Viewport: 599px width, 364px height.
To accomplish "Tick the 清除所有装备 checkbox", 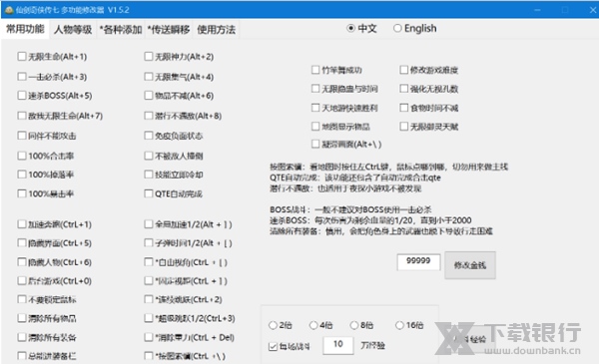I will point(22,337).
